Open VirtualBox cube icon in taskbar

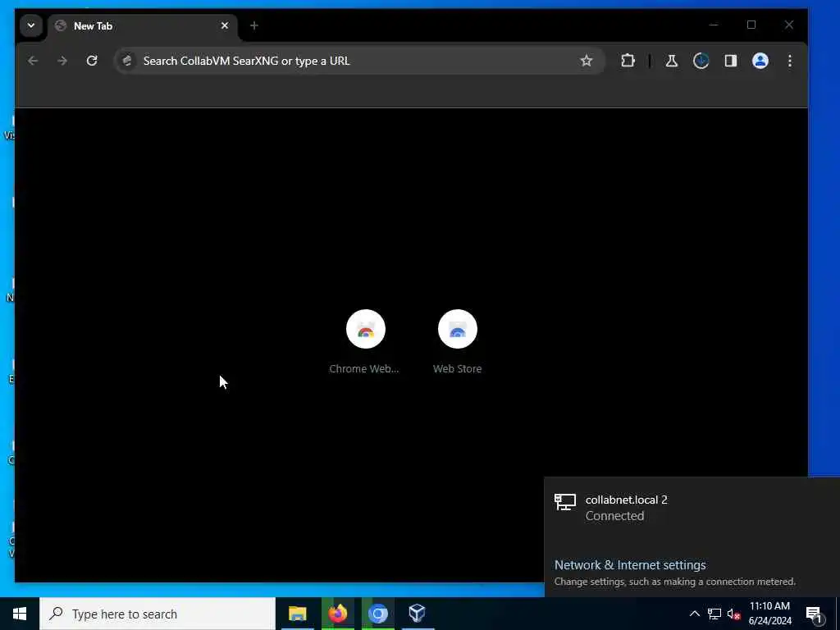[418, 614]
